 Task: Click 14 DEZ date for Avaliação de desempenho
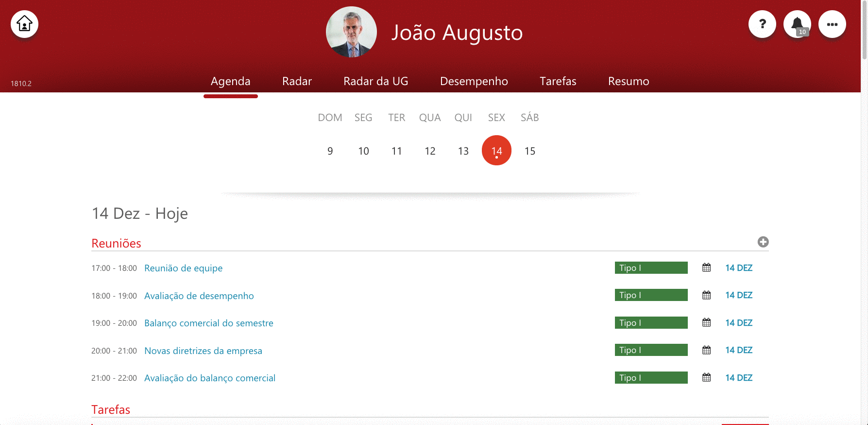pyautogui.click(x=739, y=295)
